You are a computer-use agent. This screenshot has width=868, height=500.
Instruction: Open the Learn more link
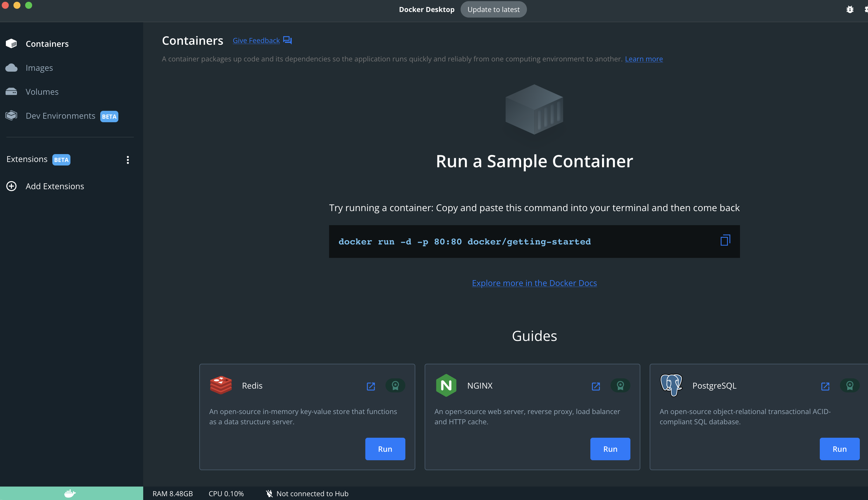point(644,59)
